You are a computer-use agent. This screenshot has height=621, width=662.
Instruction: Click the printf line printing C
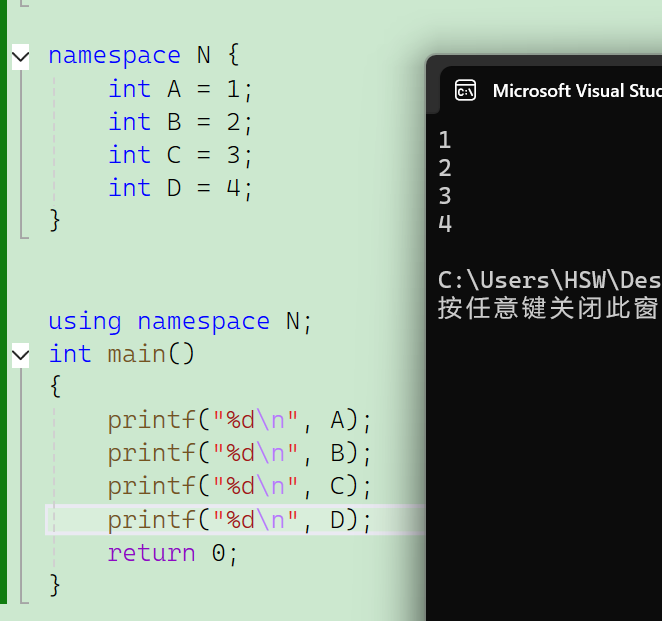tap(239, 487)
